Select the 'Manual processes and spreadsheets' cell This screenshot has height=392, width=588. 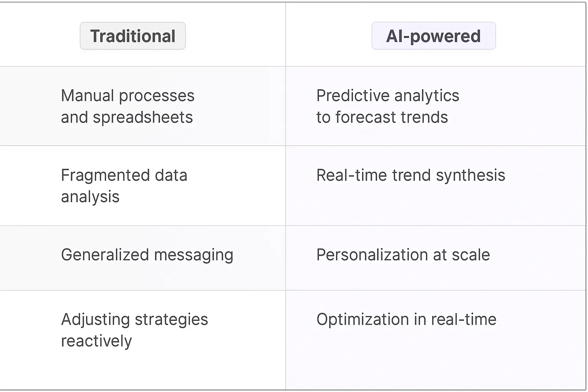[x=127, y=106]
